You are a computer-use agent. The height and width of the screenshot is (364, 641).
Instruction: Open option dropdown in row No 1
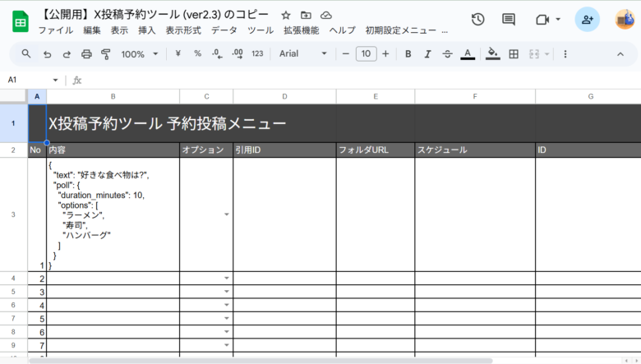point(227,214)
